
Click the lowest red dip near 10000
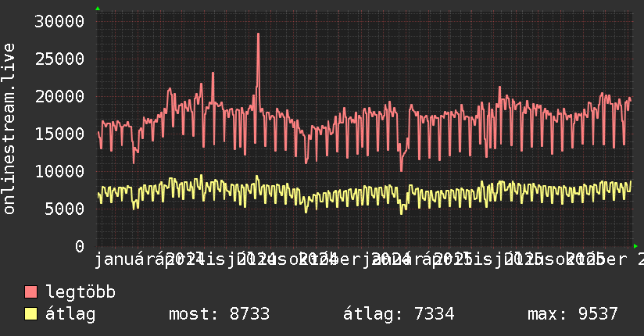click(x=402, y=170)
